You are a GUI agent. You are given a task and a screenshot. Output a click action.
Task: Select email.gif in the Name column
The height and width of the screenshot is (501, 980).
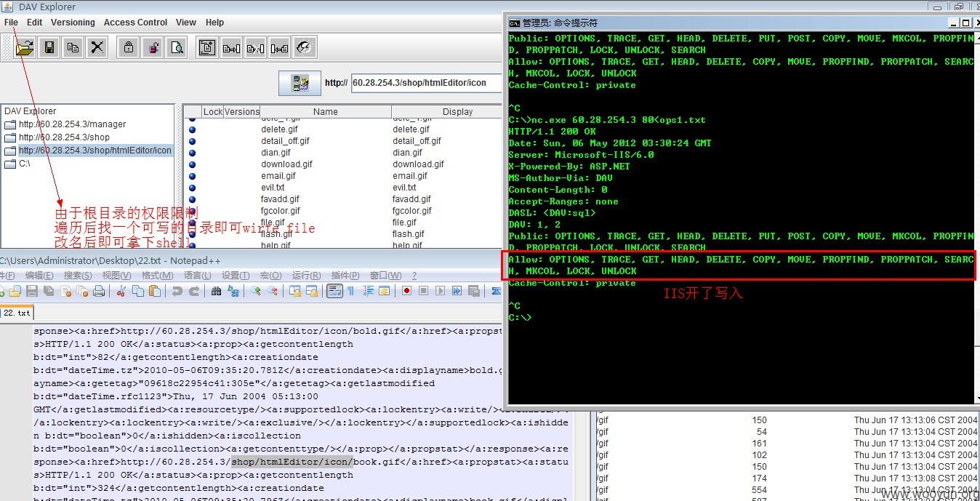coord(278,176)
